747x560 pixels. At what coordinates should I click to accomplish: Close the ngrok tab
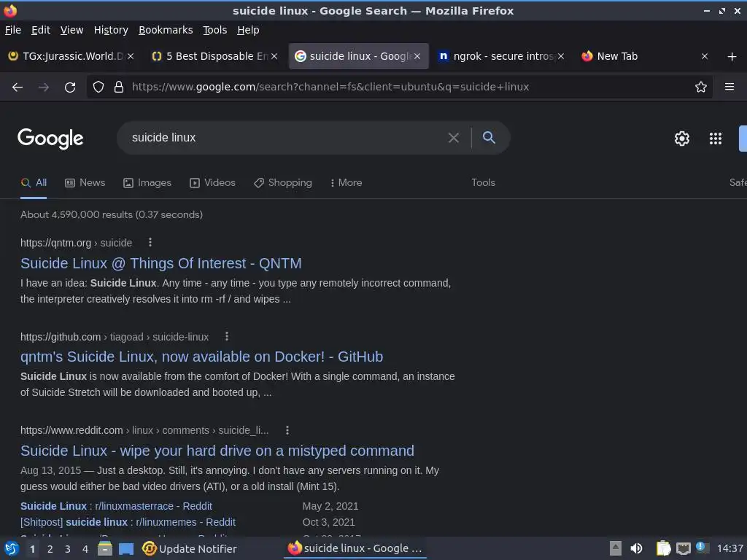[x=561, y=56]
